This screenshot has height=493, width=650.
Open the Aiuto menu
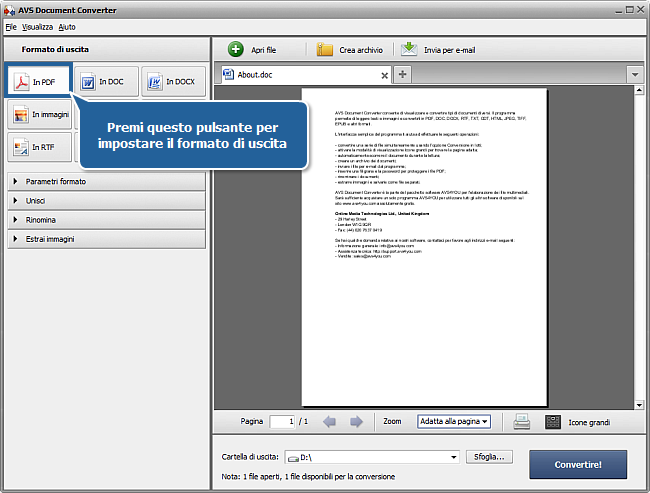(x=67, y=27)
